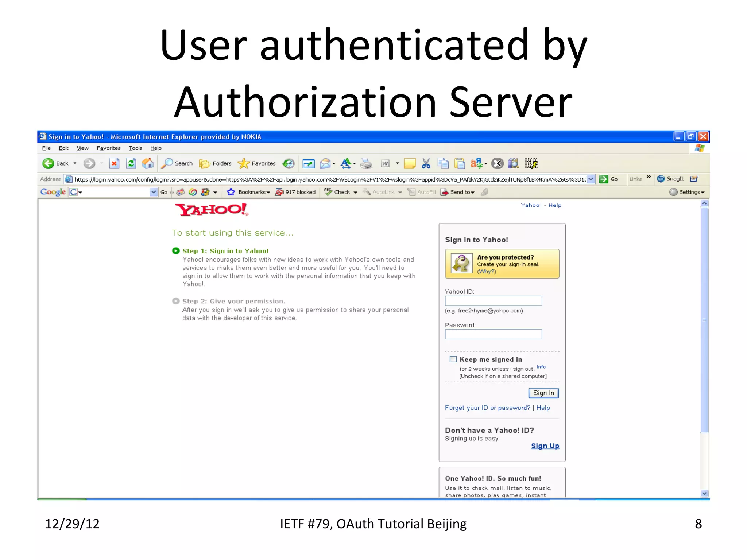Open the Favorites menu
This screenshot has width=747, height=560.
pos(108,148)
